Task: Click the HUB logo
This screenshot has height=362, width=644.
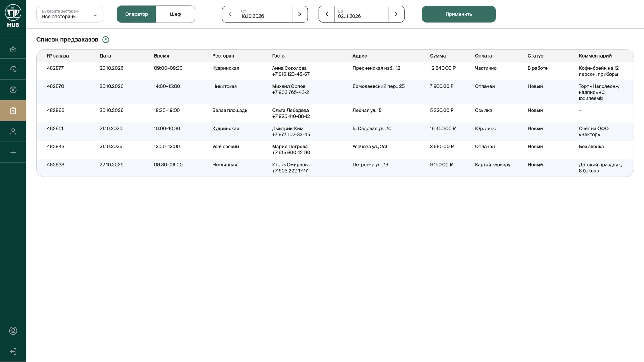Action: 13,16
